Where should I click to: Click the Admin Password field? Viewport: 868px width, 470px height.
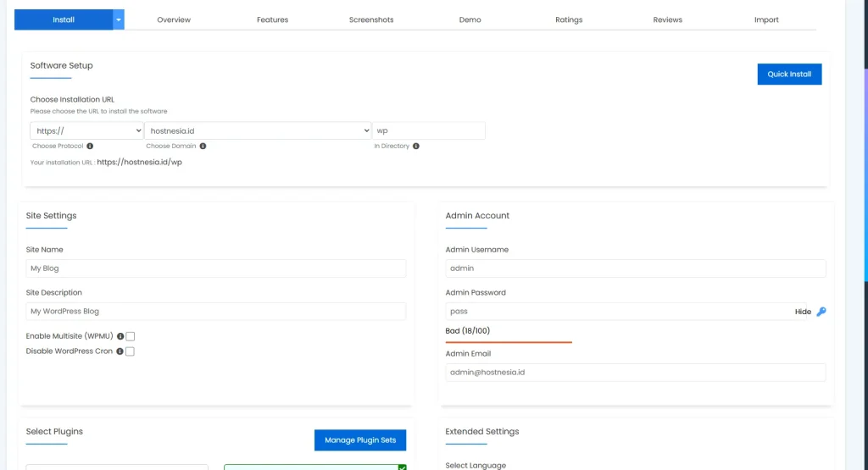(x=626, y=312)
